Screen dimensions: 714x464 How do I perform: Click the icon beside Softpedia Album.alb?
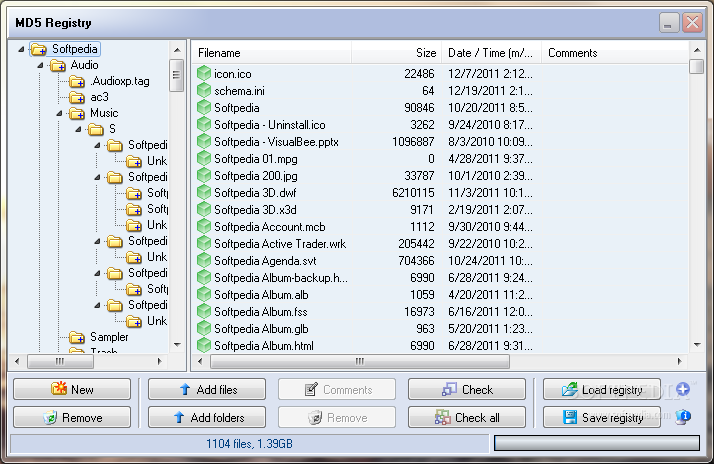(204, 295)
